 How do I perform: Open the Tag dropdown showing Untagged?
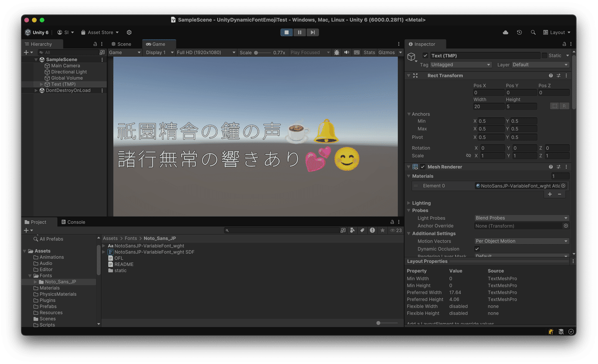tap(461, 65)
